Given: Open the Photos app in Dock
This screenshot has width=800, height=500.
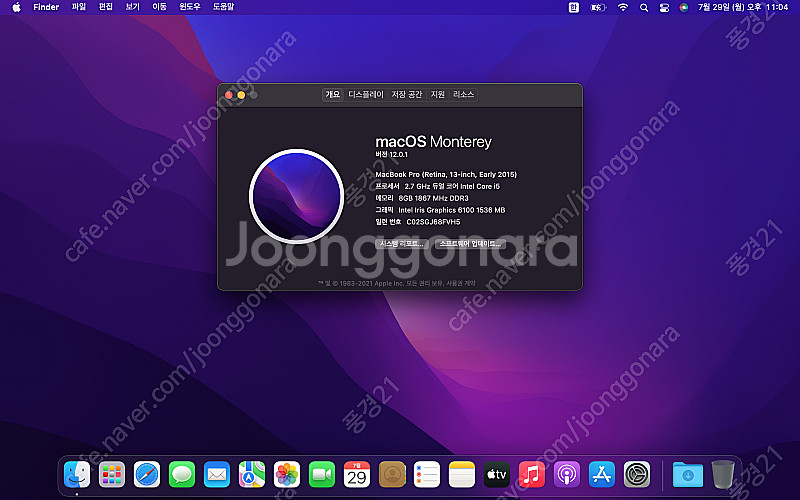Looking at the screenshot, I should pos(287,474).
